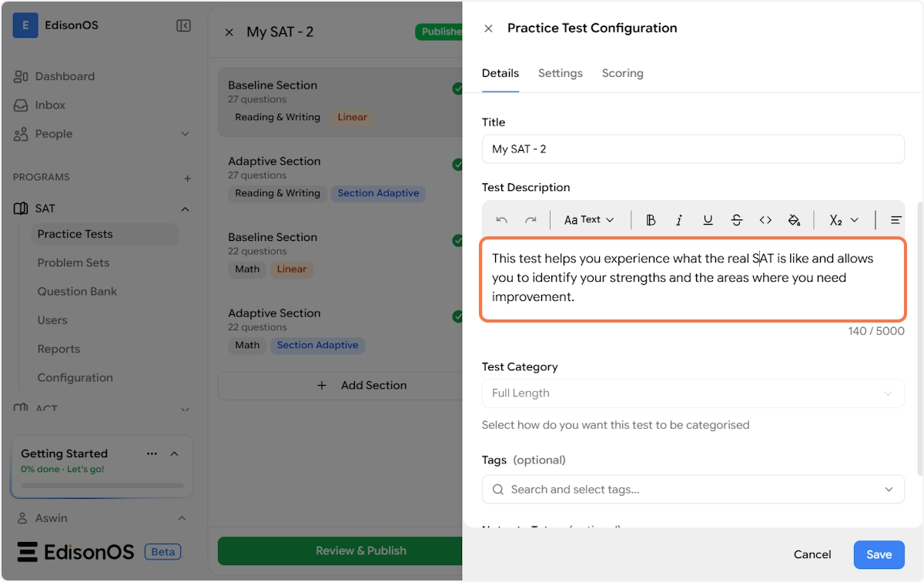Toggle bold formatting in description editor
This screenshot has width=924, height=582.
(651, 220)
